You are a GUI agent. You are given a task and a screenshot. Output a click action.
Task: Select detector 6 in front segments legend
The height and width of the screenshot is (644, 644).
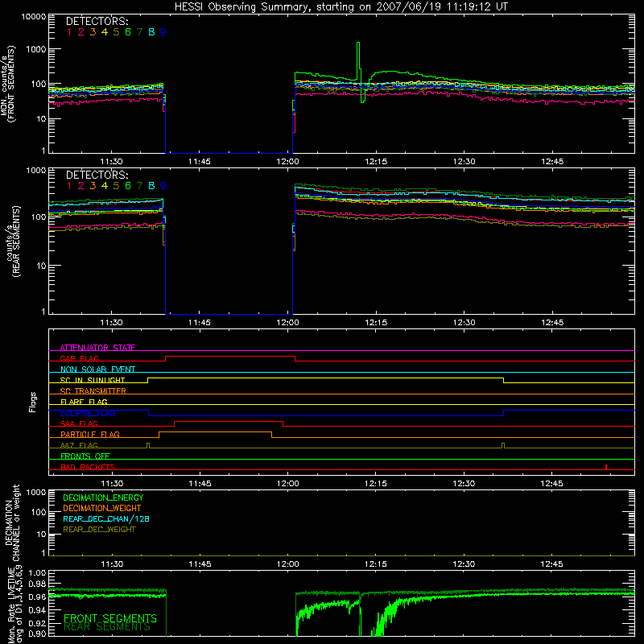[x=128, y=32]
